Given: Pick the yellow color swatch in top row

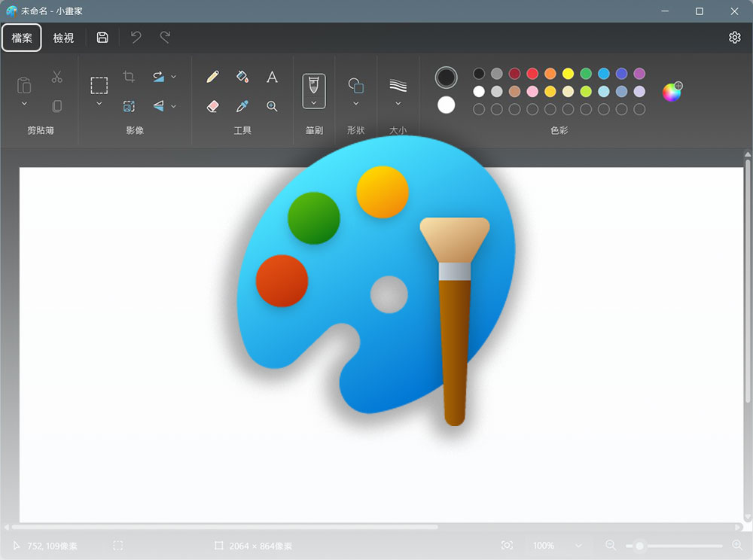Looking at the screenshot, I should click(x=568, y=74).
